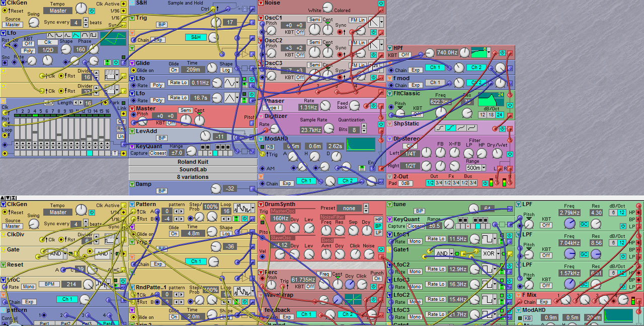Click the Digitizer Sample Rate knob

329,128
